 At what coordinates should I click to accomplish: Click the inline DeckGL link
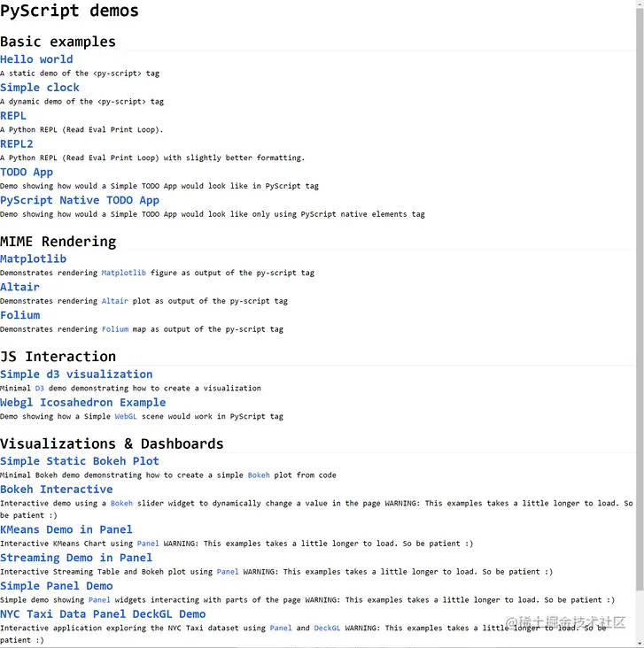click(327, 629)
